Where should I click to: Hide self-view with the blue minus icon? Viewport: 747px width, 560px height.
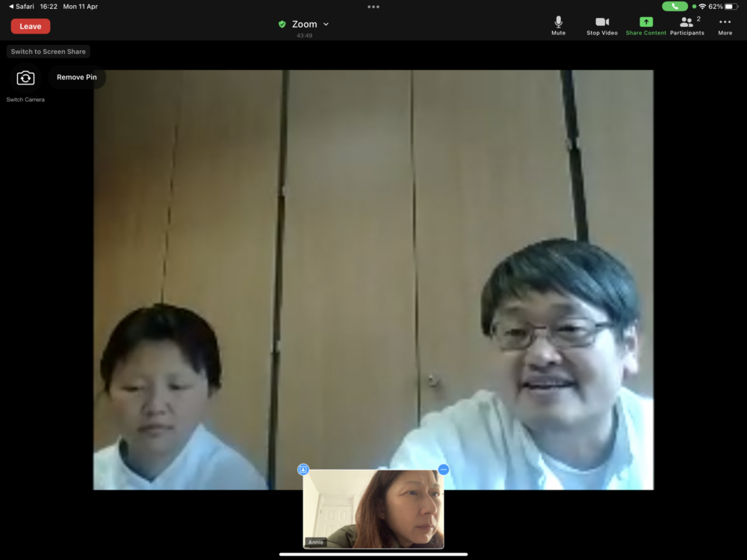coord(443,470)
